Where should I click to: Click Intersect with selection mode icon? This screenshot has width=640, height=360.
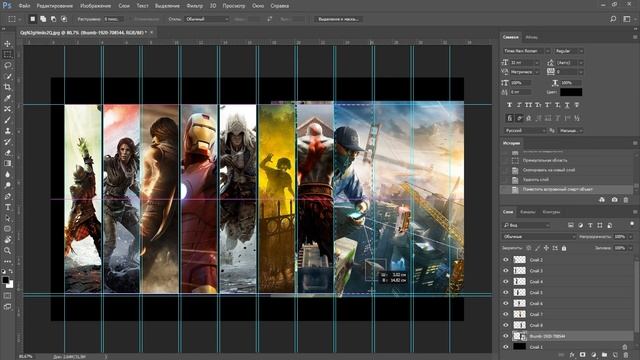(x=64, y=19)
